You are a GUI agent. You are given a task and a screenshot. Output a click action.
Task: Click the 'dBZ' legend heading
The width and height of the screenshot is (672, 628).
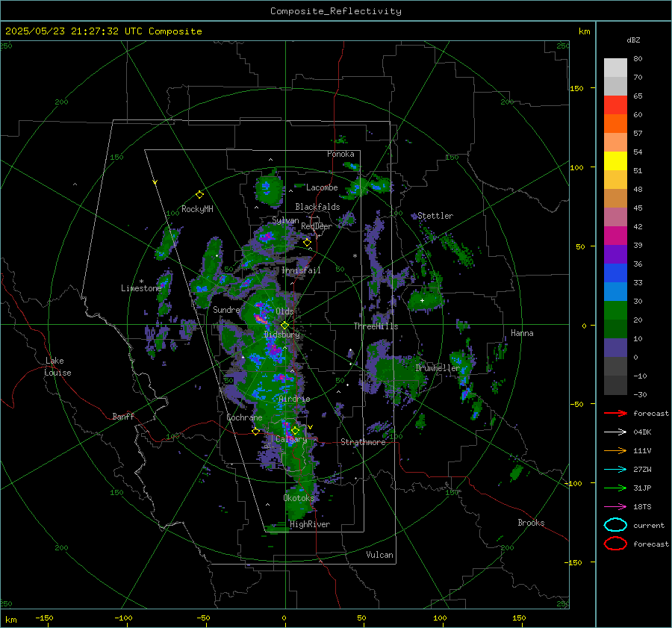coord(633,40)
